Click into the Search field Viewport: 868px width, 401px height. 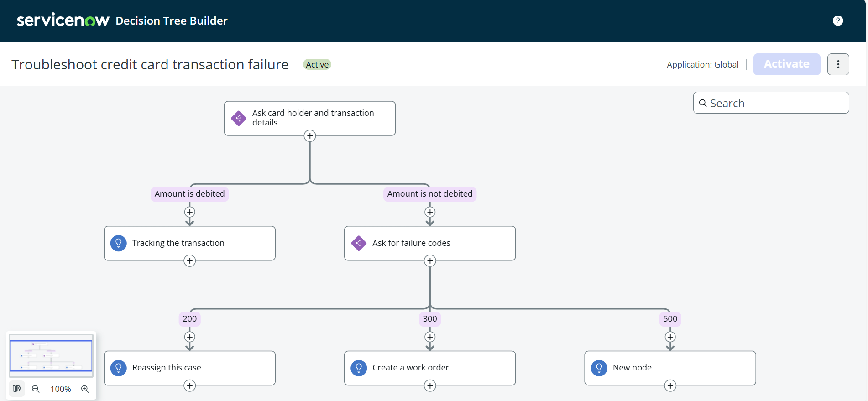771,103
